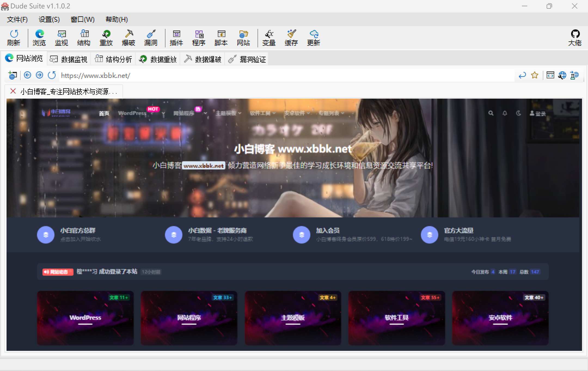Open the 监视 monitor tool
The image size is (588, 371).
click(x=62, y=38)
